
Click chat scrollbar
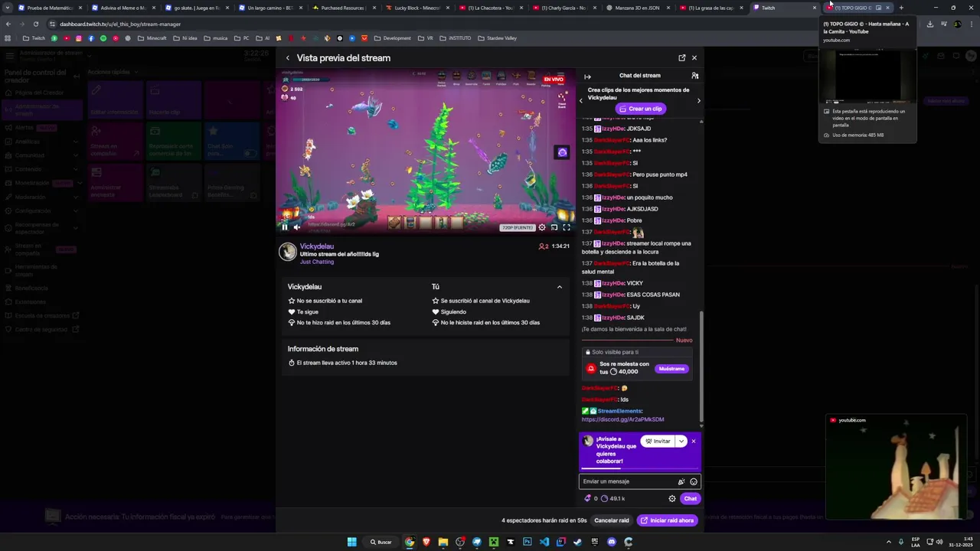coord(701,366)
